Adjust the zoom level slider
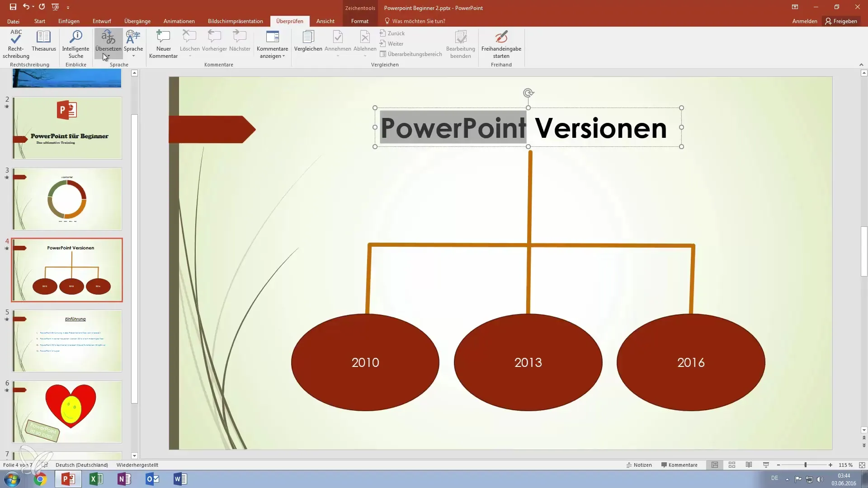This screenshot has width=868, height=488. click(805, 465)
